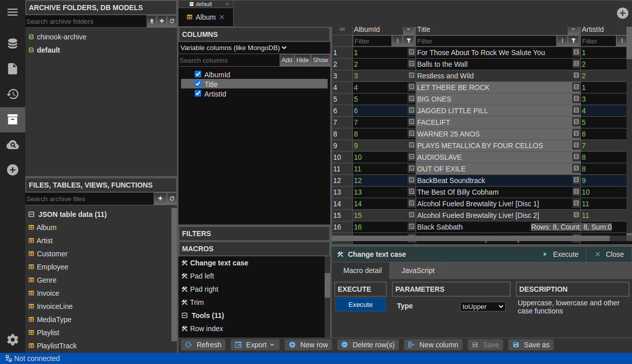This screenshot has height=364, width=632.
Task: Click the Execute button to run macro
Action: coord(360,305)
